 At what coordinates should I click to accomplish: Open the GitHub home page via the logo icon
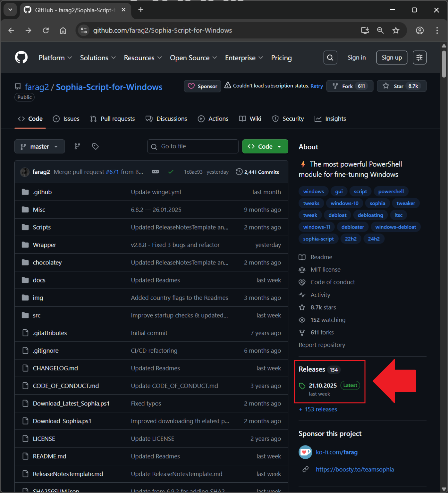(x=21, y=57)
